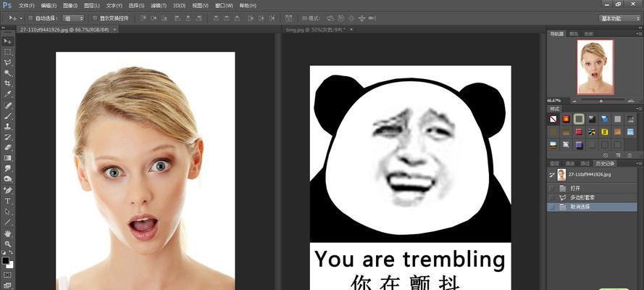Click the 27-110zf9441926.jpg history snapshot

pos(593,175)
